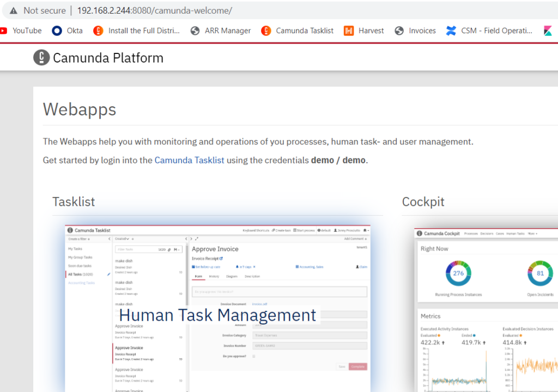Click the Cockpit section heading

click(423, 201)
